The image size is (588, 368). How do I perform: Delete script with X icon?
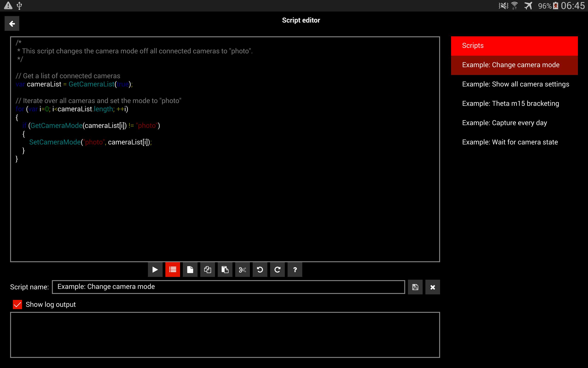click(433, 287)
